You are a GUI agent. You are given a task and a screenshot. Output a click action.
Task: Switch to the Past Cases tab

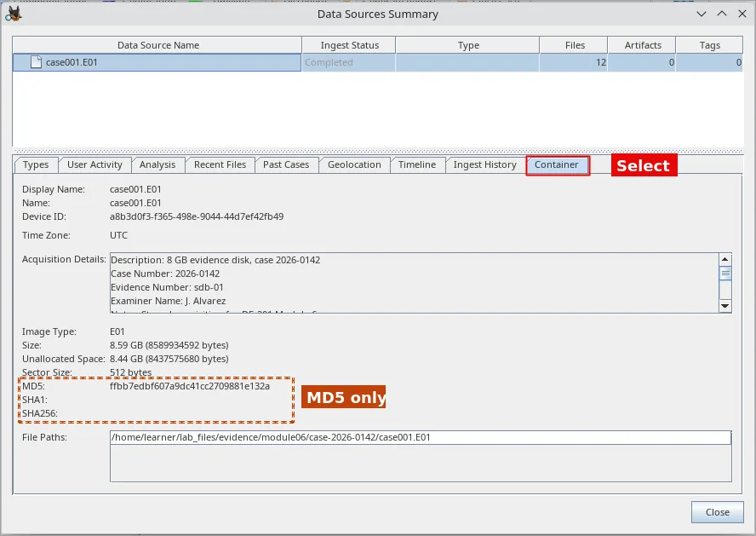pos(286,164)
